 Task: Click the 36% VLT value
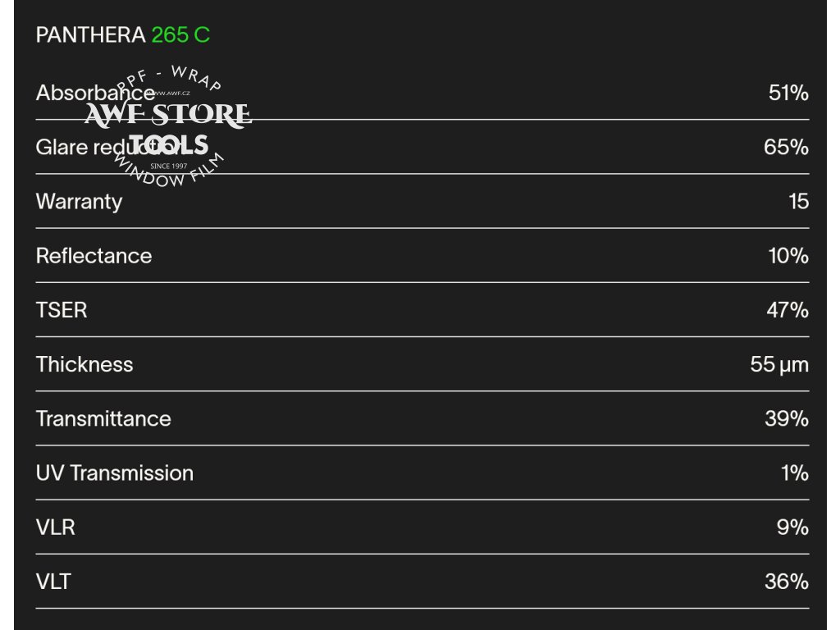click(786, 582)
